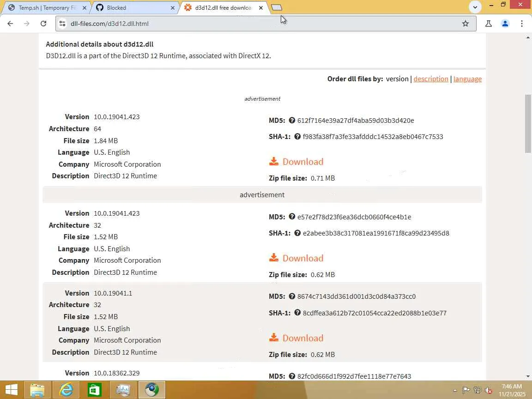This screenshot has width=532, height=399.
Task: Click MD5 help icon for 82fc0d66 hash
Action: (292, 376)
